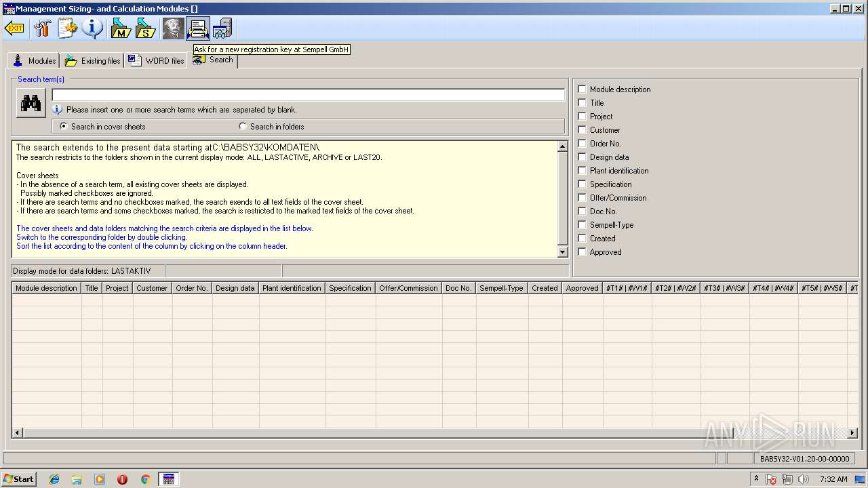This screenshot has width=868, height=488.
Task: Launch Chrome from the taskbar
Action: tap(145, 479)
